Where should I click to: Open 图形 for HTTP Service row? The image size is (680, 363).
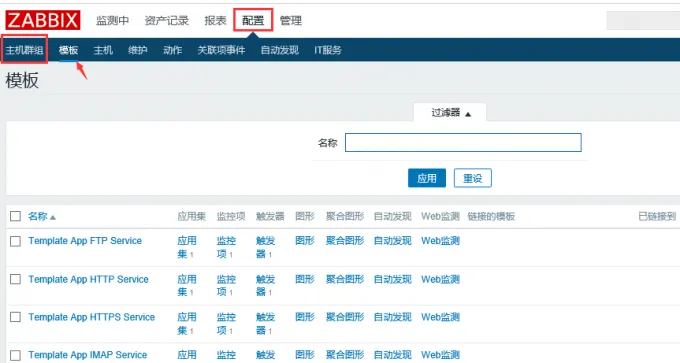coord(304,279)
